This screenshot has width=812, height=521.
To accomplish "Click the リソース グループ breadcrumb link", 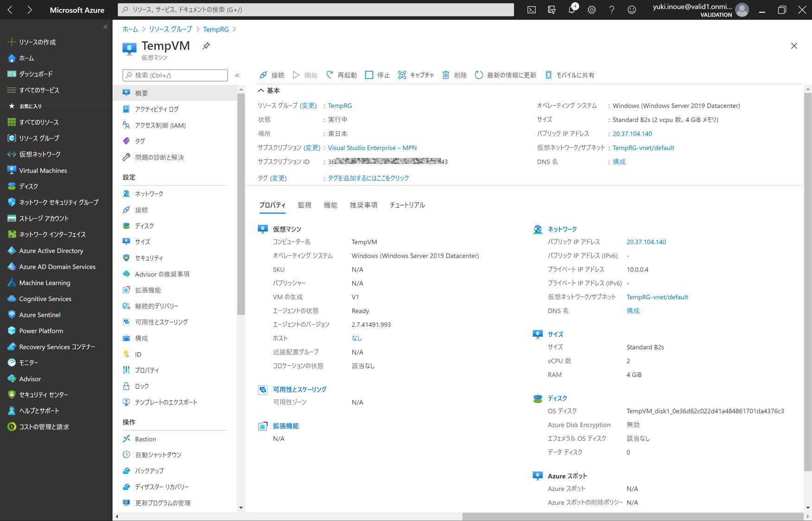I will tap(171, 29).
